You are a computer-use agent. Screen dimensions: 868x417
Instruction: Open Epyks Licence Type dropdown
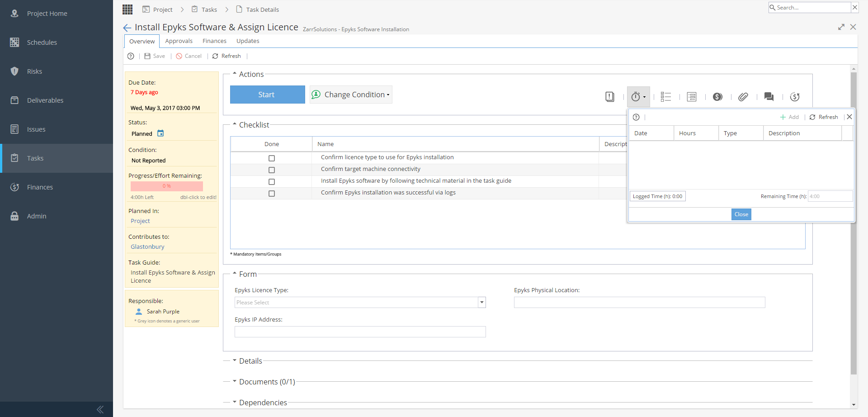(x=360, y=303)
